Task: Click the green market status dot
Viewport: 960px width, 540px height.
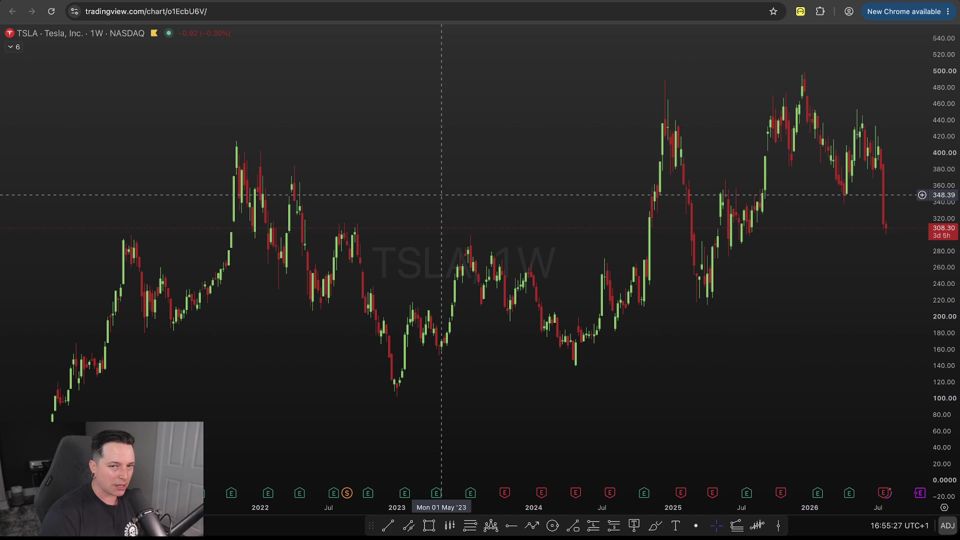Action: (x=168, y=33)
